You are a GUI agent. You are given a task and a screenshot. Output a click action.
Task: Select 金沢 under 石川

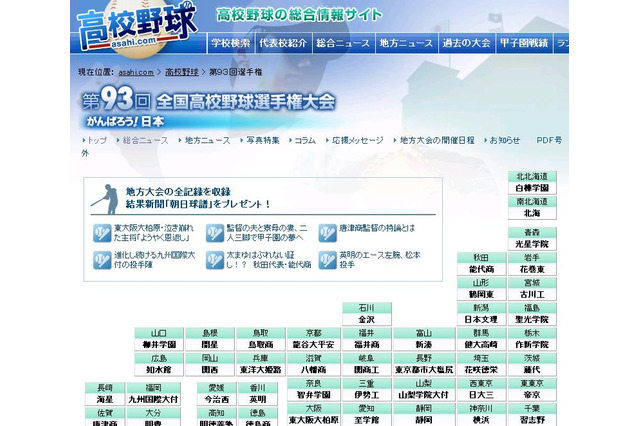click(x=367, y=320)
